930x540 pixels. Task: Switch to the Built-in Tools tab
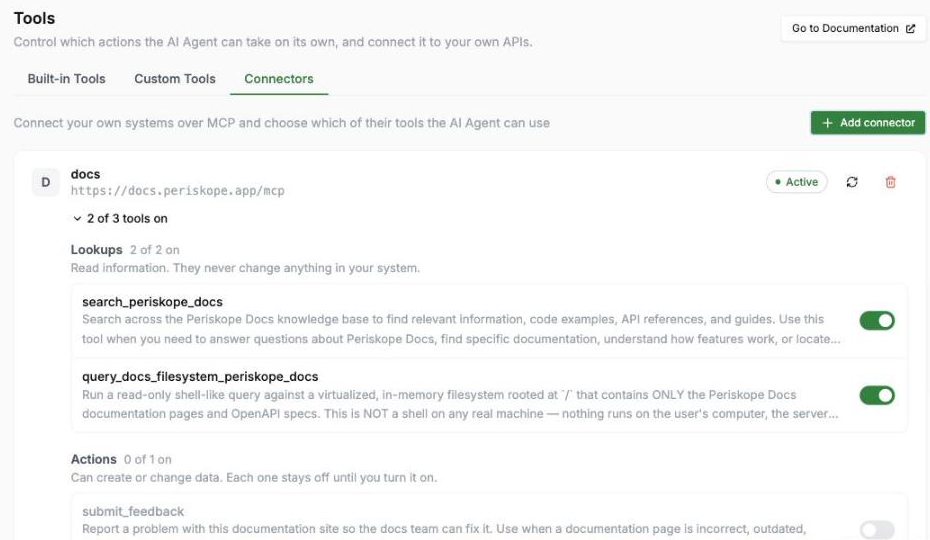[x=66, y=79]
